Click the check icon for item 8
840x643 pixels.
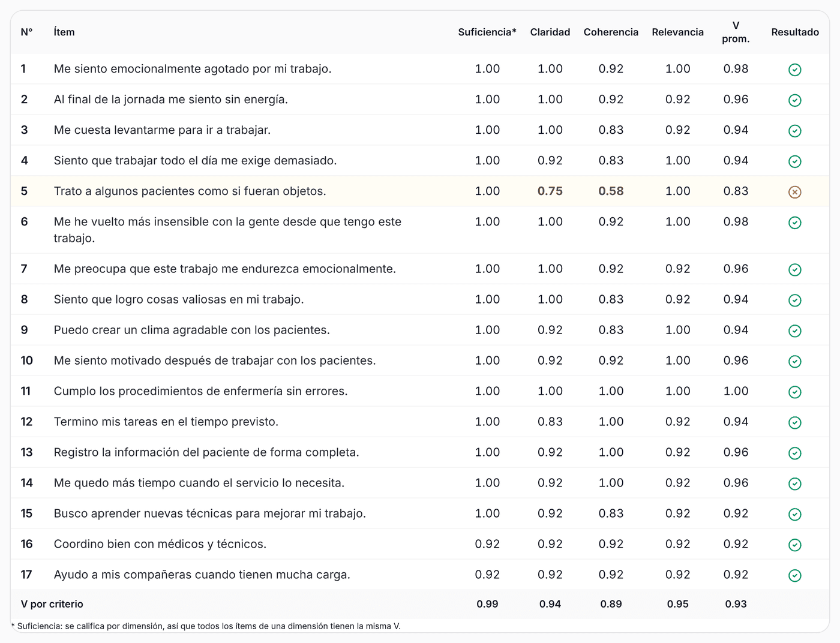click(794, 300)
